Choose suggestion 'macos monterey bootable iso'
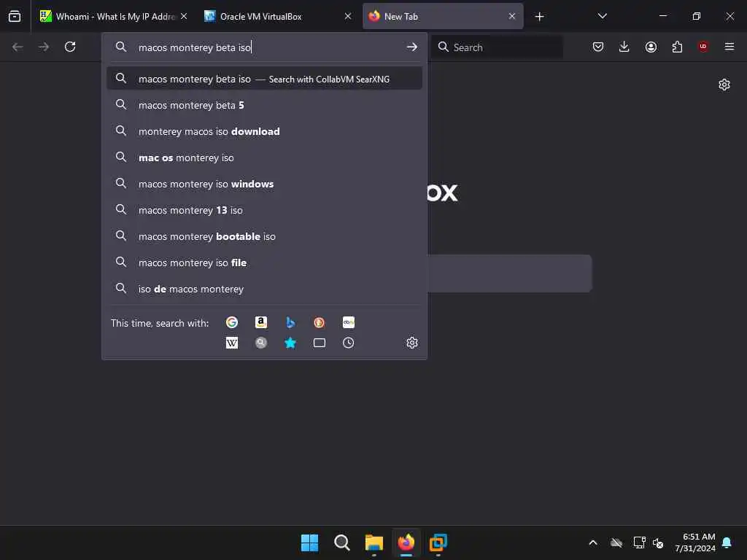The width and height of the screenshot is (747, 560). [264, 236]
